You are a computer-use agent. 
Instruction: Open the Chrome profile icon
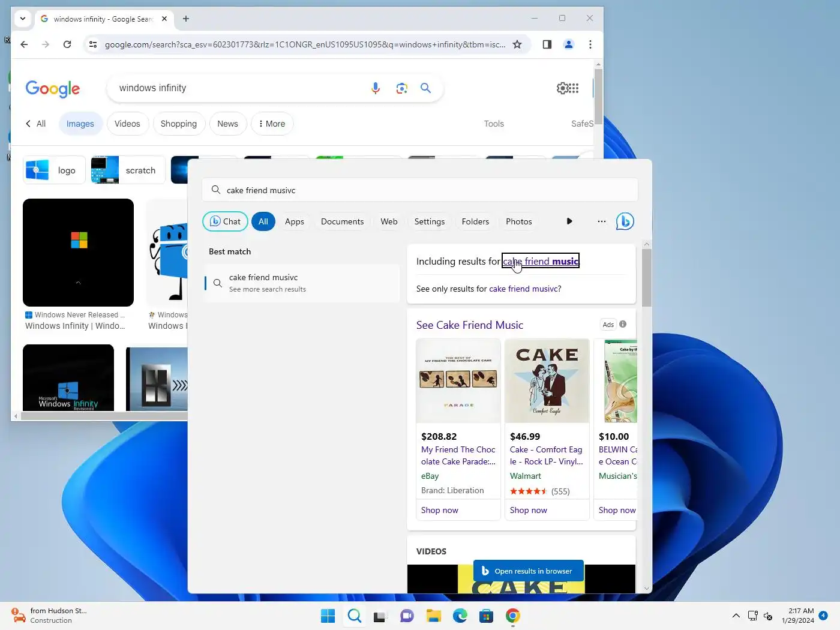[569, 44]
